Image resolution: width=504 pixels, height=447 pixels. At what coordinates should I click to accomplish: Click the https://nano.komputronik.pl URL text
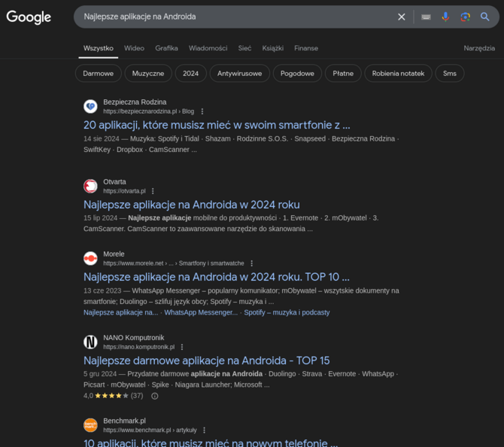[139, 347]
